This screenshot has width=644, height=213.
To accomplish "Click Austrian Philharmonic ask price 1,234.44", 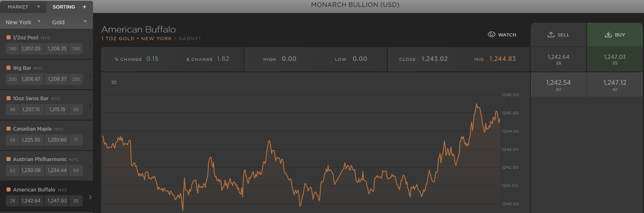I will [x=57, y=170].
